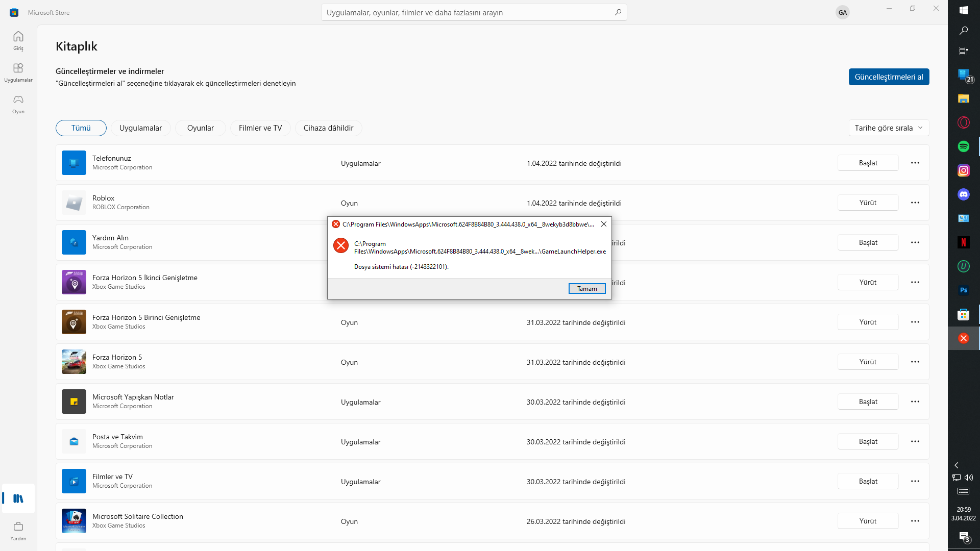The image size is (980, 551).
Task: Click the Microsoft Solitaire Collection icon
Action: [x=74, y=521]
